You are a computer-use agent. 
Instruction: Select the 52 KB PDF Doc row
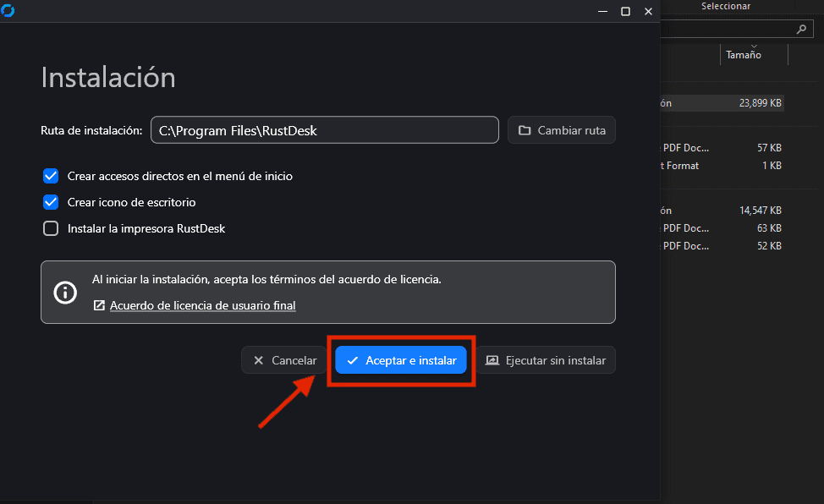pyautogui.click(x=722, y=246)
